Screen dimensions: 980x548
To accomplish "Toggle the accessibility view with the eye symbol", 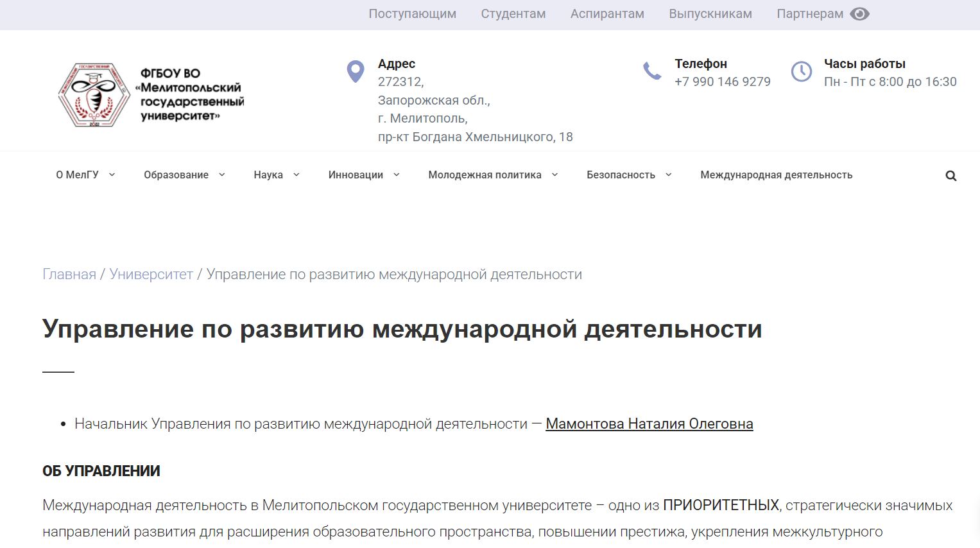I will [860, 13].
